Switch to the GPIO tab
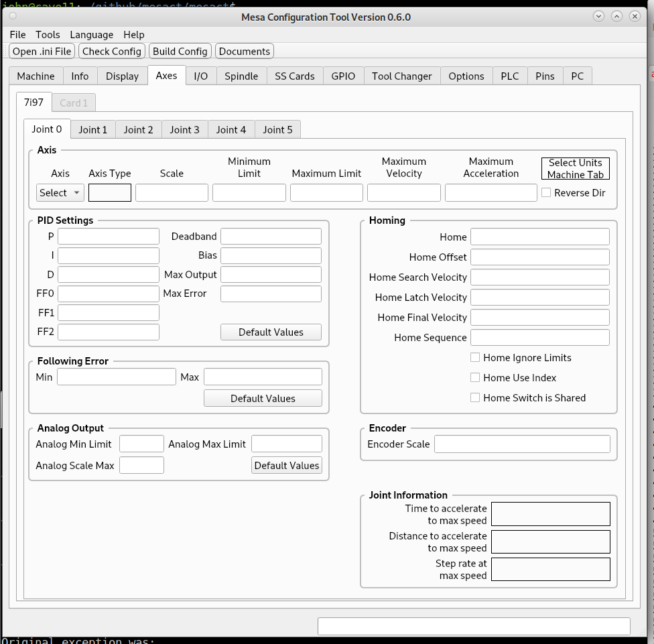 pos(343,76)
